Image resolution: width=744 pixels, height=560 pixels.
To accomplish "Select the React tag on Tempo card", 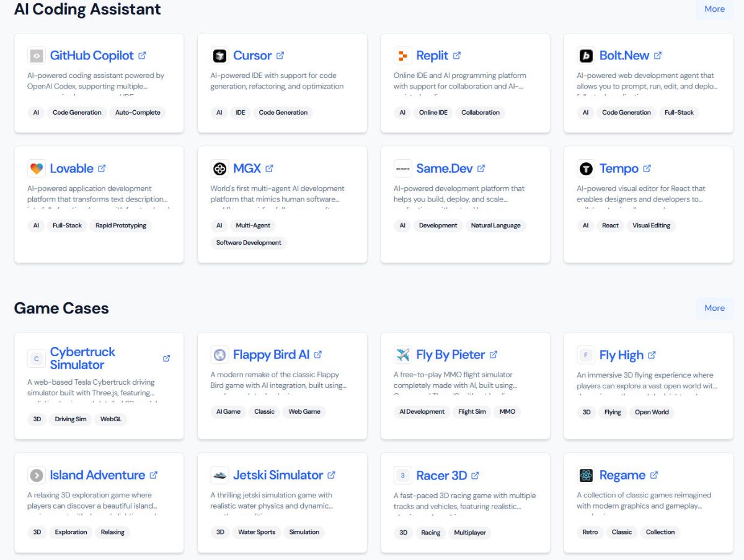I will click(610, 225).
